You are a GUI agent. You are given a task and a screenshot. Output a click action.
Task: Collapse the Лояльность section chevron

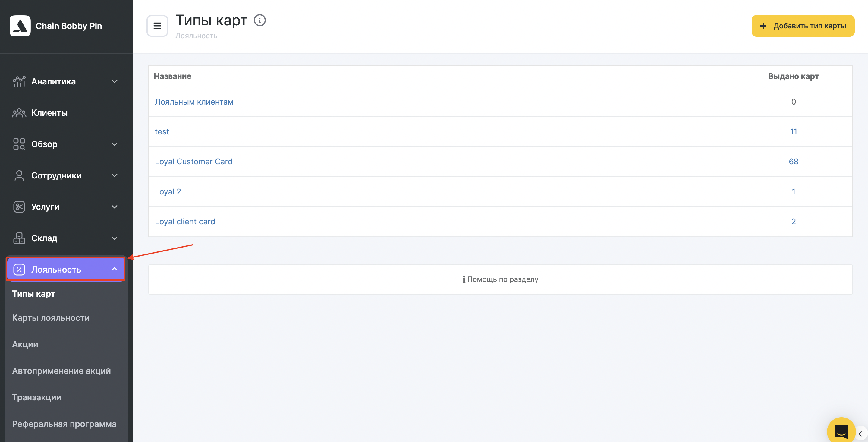click(115, 269)
